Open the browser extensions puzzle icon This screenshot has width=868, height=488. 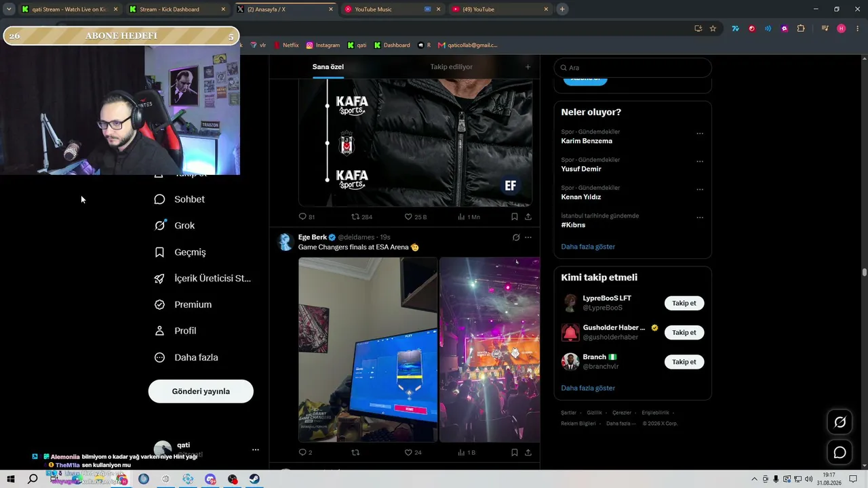click(x=801, y=28)
